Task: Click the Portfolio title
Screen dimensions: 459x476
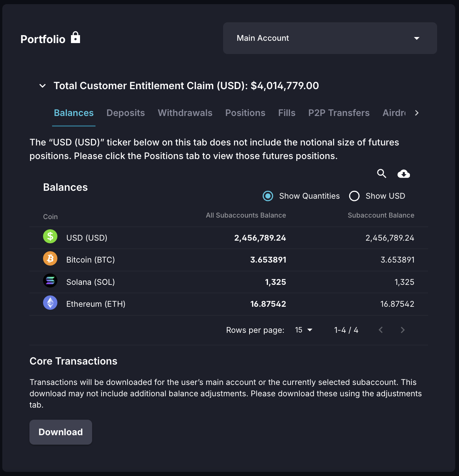Action: (43, 39)
